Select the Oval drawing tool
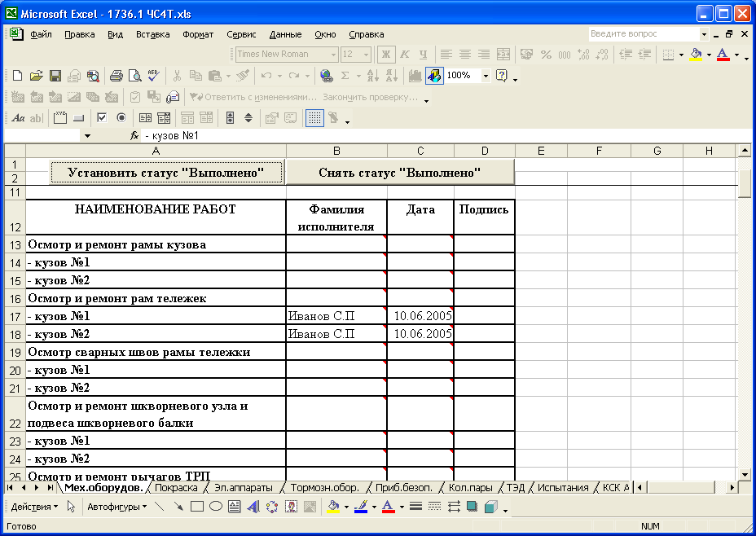The height and width of the screenshot is (536, 756). coord(216,507)
